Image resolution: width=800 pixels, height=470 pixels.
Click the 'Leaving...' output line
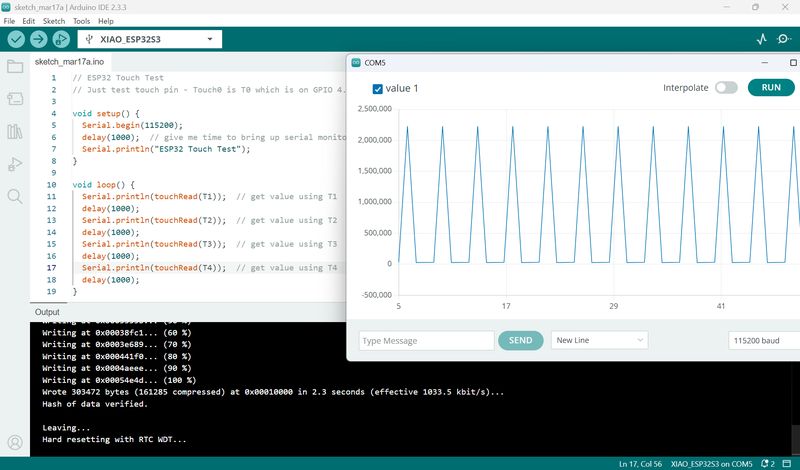66,428
